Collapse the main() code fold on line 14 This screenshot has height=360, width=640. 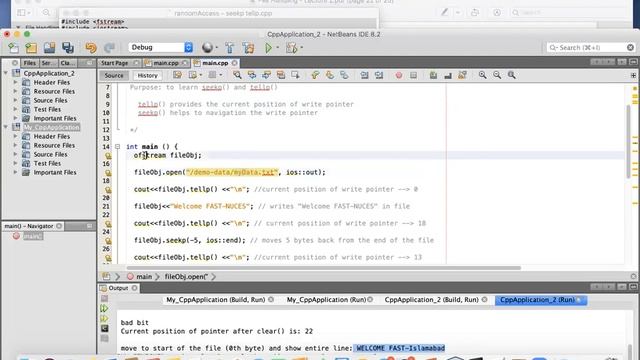[x=117, y=146]
